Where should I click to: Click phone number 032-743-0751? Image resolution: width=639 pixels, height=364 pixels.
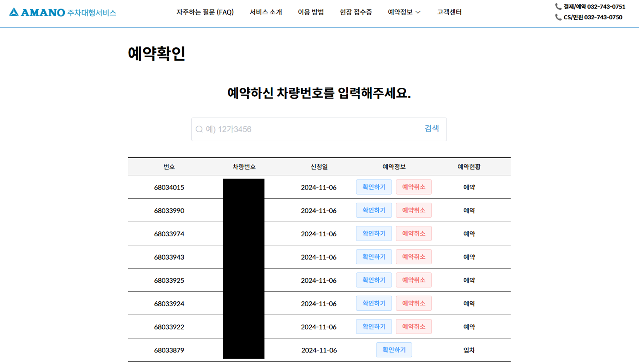[606, 7]
